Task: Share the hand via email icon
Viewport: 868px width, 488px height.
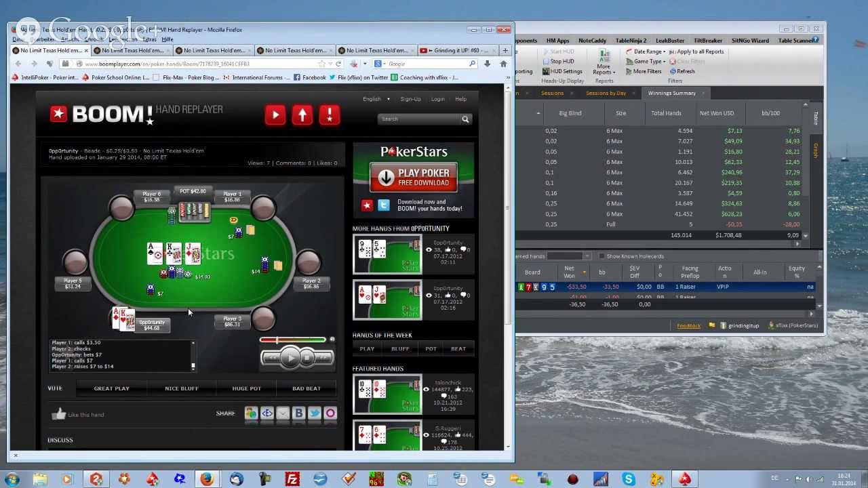Action: [x=283, y=413]
